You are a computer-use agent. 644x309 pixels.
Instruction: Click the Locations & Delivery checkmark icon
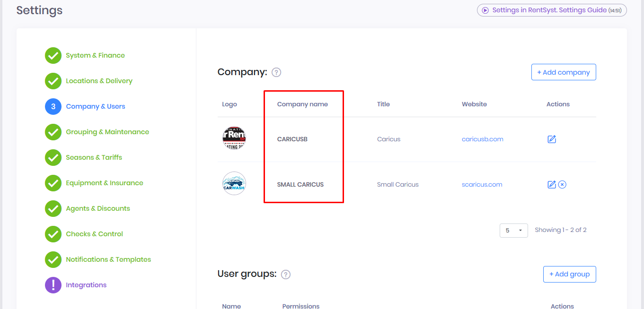click(53, 81)
